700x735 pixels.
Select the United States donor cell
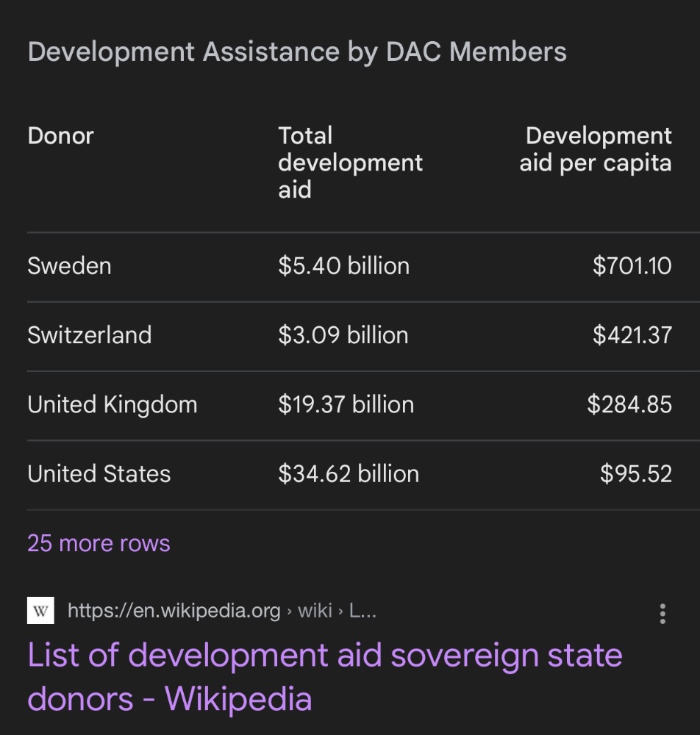pos(99,473)
